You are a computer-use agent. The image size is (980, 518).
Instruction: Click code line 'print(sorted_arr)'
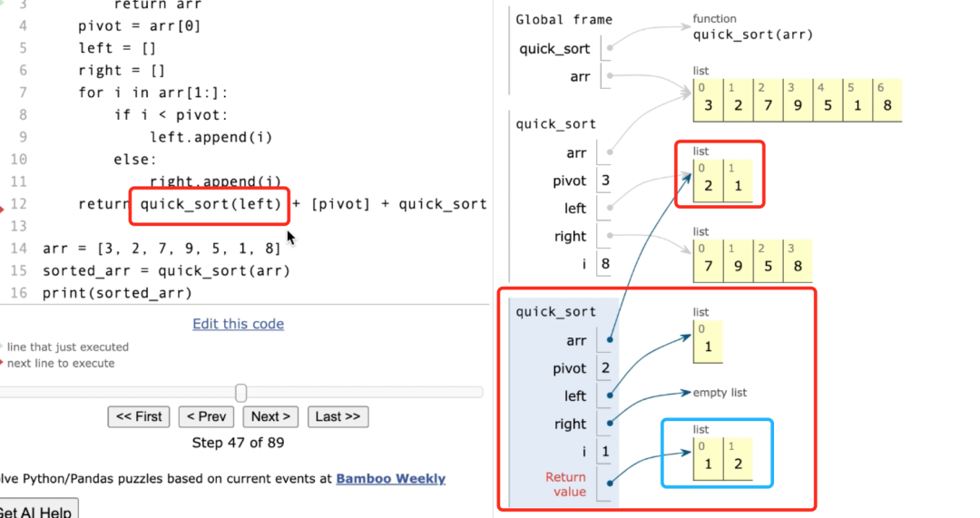click(117, 293)
